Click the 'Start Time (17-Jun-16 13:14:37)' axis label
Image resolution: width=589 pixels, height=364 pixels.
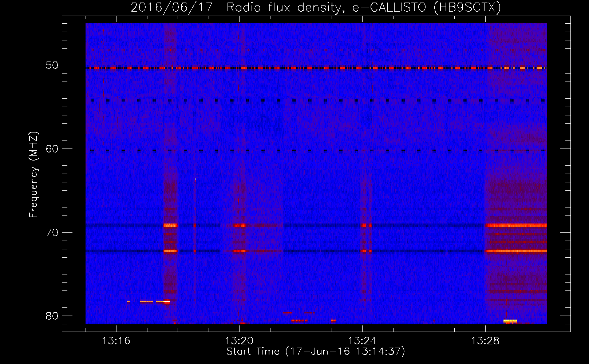[316, 352]
